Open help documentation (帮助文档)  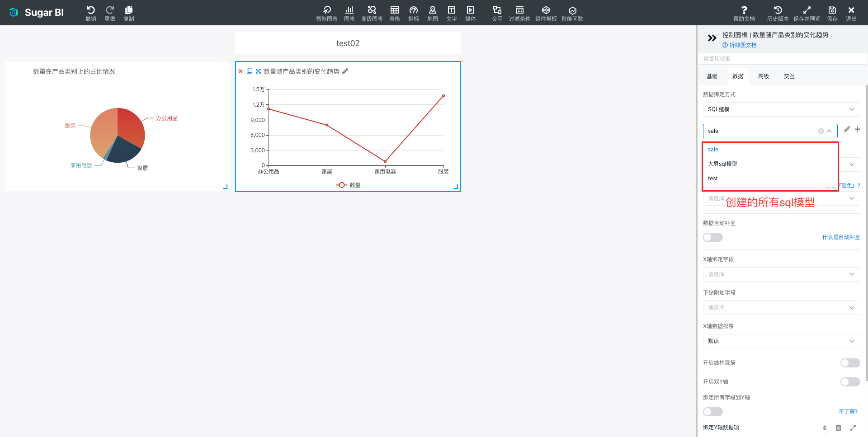pyautogui.click(x=744, y=13)
